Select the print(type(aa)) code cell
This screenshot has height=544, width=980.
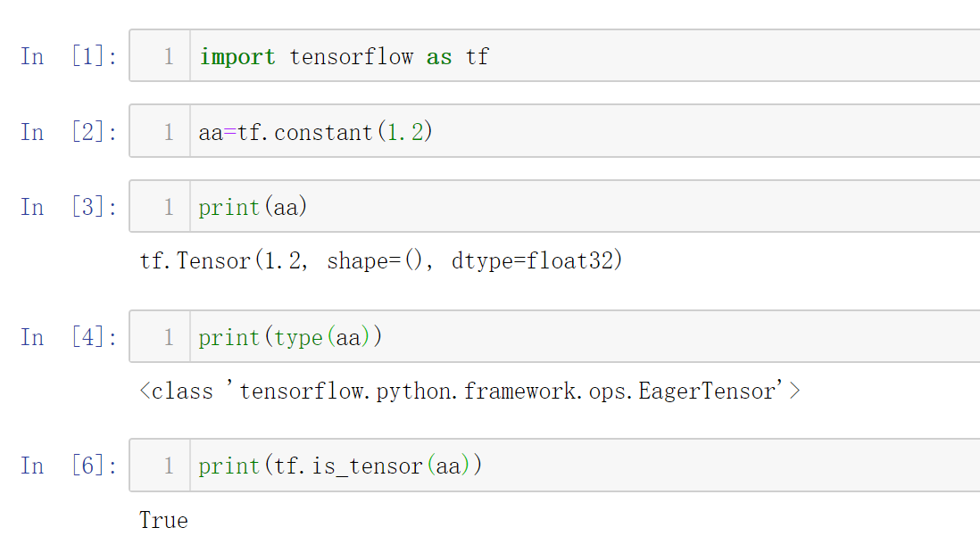pyautogui.click(x=555, y=336)
